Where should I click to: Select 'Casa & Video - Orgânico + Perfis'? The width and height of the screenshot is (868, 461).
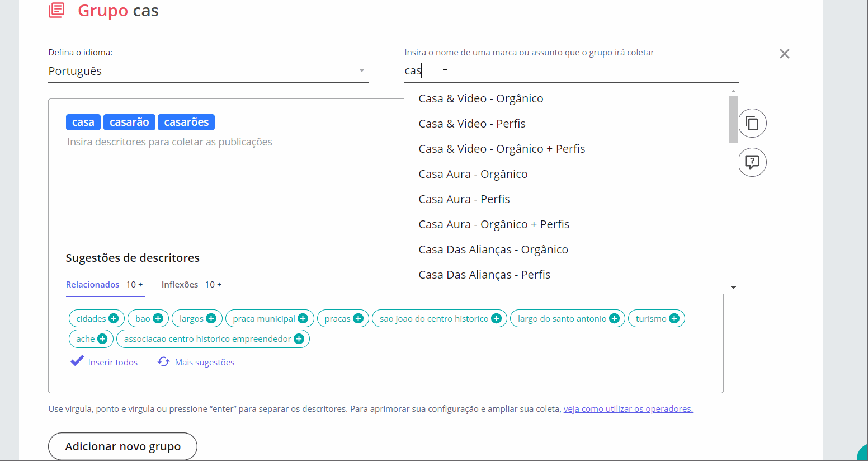[502, 149]
